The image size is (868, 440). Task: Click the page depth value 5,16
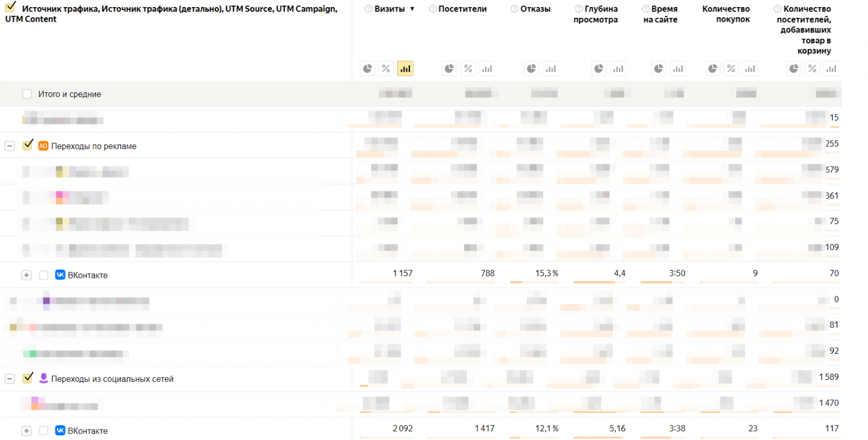point(617,428)
